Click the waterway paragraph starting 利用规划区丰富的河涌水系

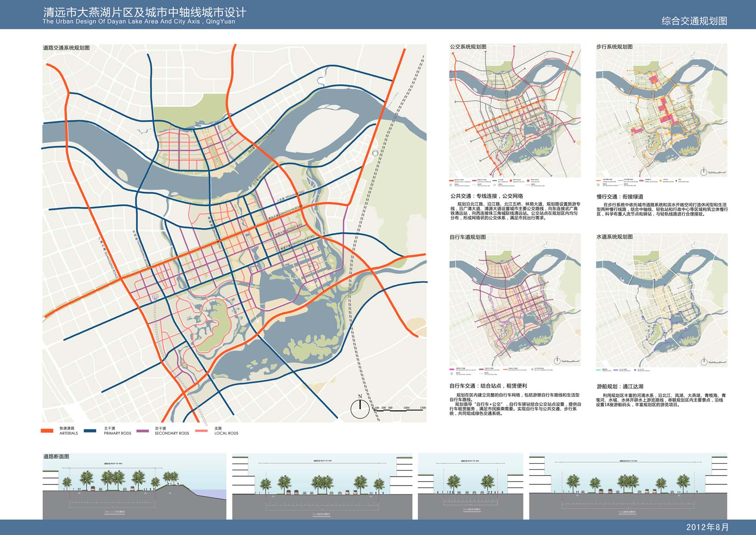click(662, 400)
